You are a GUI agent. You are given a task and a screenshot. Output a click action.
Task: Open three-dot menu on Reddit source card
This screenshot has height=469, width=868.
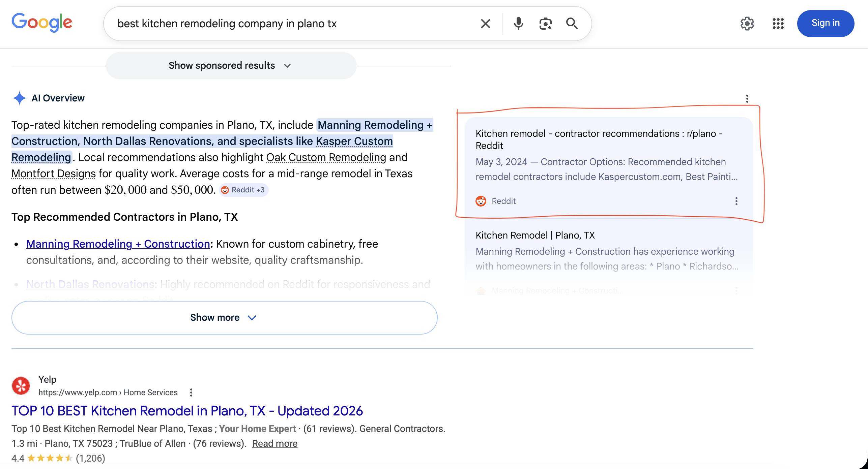coord(736,201)
